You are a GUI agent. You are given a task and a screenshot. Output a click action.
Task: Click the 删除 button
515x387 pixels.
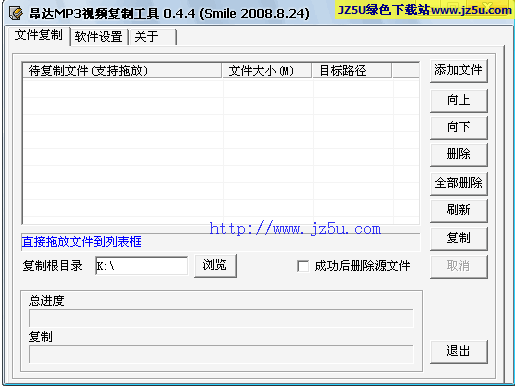459,154
